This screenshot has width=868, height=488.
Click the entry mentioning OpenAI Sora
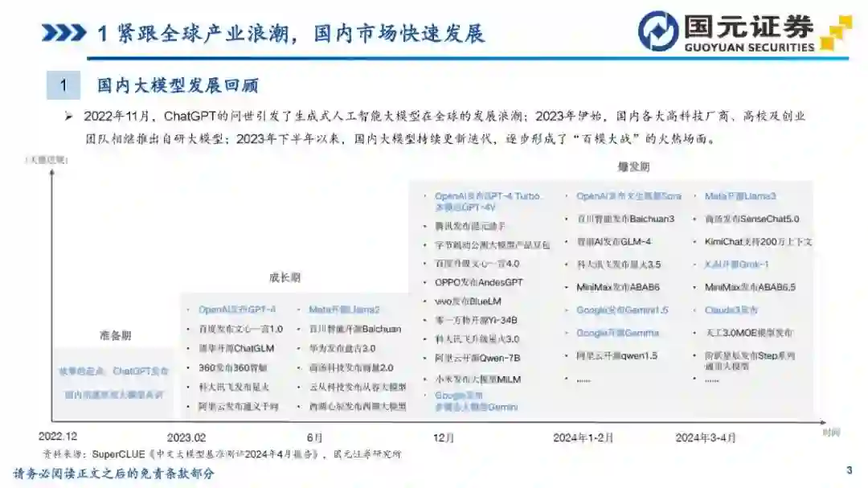coord(628,196)
